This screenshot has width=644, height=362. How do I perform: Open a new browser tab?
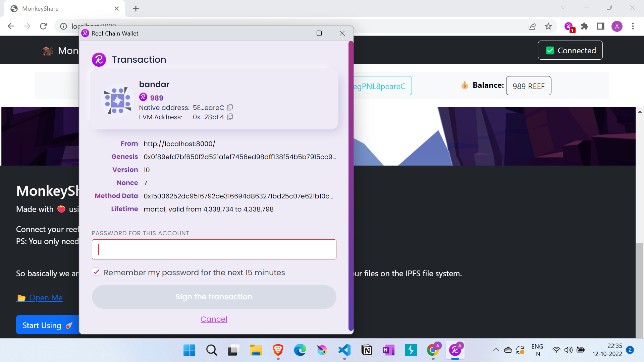tap(136, 9)
